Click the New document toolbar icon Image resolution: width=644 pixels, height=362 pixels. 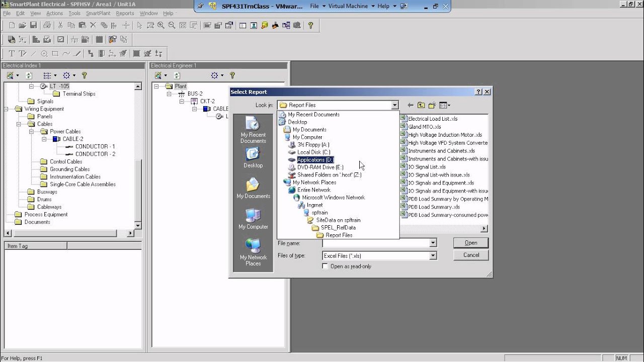coord(12,25)
